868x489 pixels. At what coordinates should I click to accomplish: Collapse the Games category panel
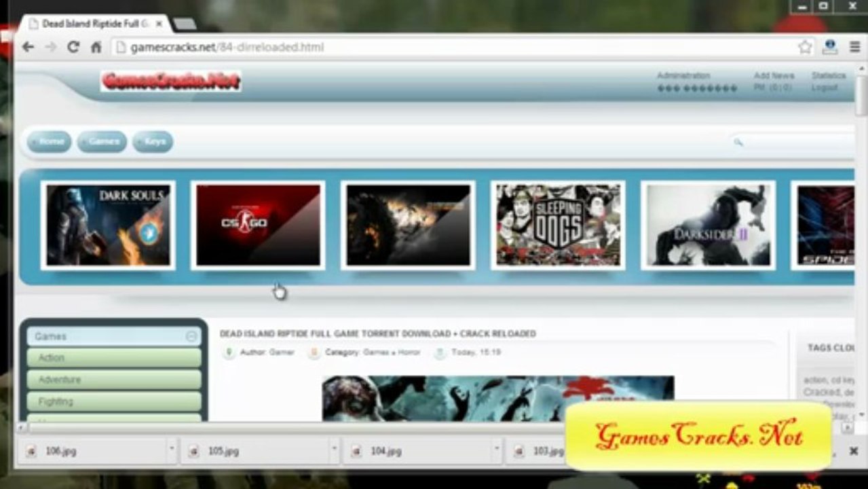pyautogui.click(x=191, y=336)
